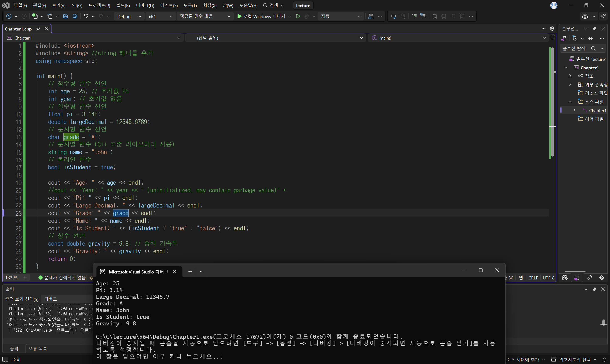Navigate backward with the back arrow icon
610x364 pixels.
pyautogui.click(x=9, y=16)
